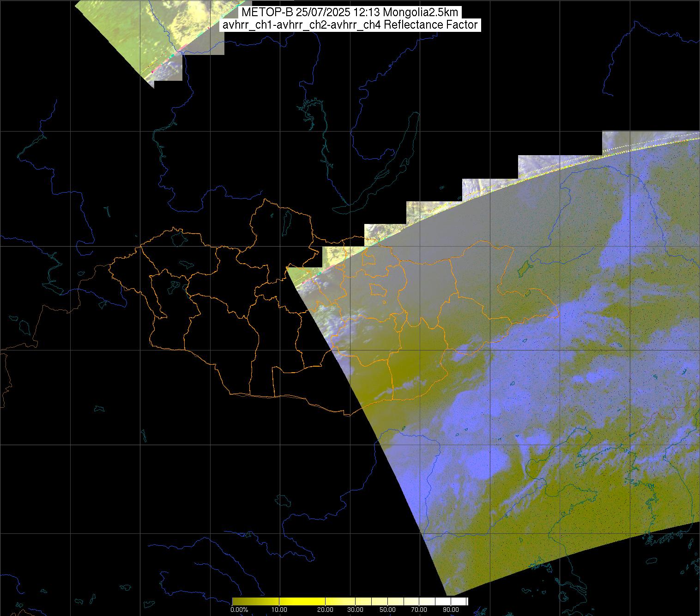The height and width of the screenshot is (616, 700).
Task: Select the 20.00 tick label on colorbar
Action: point(326,610)
